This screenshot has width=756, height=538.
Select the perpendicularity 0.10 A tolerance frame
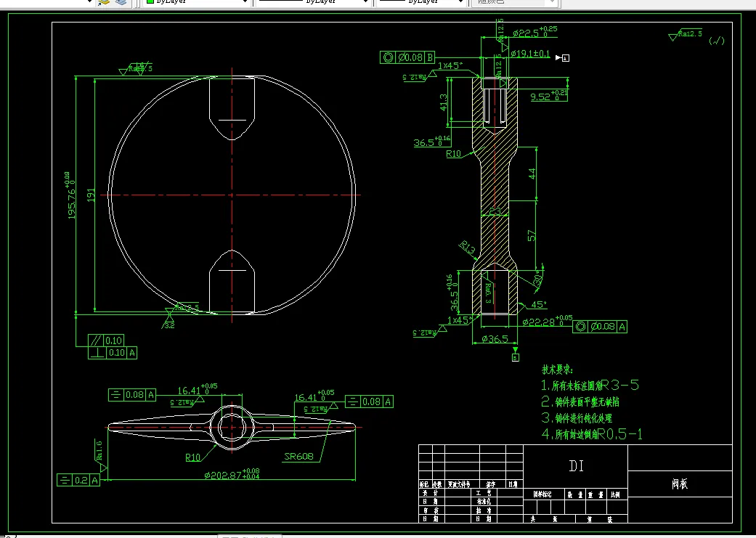pyautogui.click(x=113, y=353)
